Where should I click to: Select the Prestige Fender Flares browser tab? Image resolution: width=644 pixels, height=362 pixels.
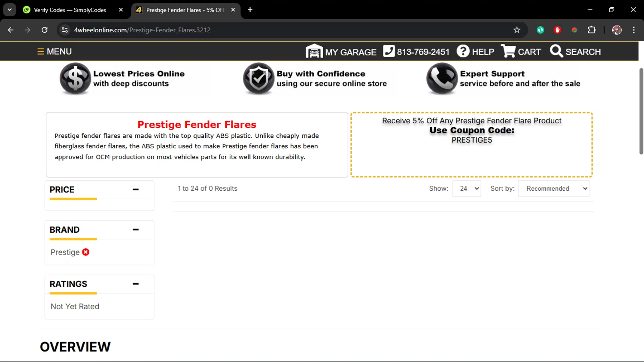(x=185, y=10)
